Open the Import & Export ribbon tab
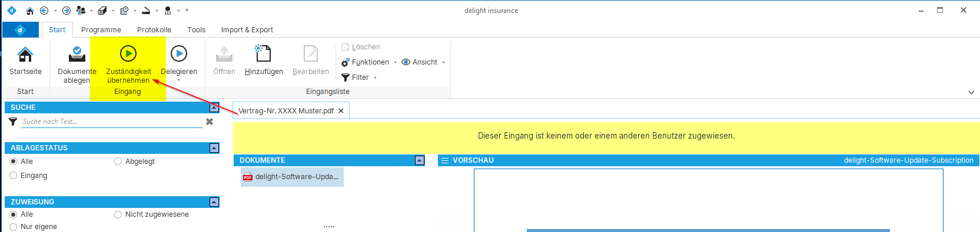Viewport: 980px width, 232px height. [247, 29]
